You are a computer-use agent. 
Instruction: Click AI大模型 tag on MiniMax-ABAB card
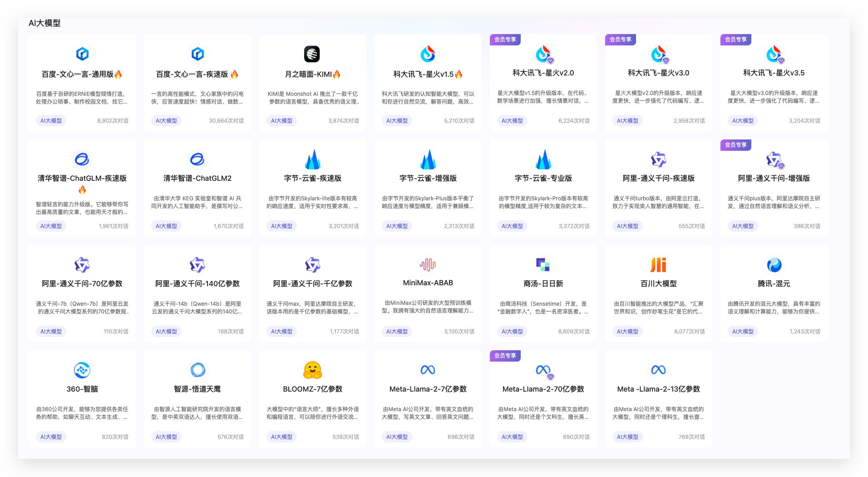click(x=397, y=332)
